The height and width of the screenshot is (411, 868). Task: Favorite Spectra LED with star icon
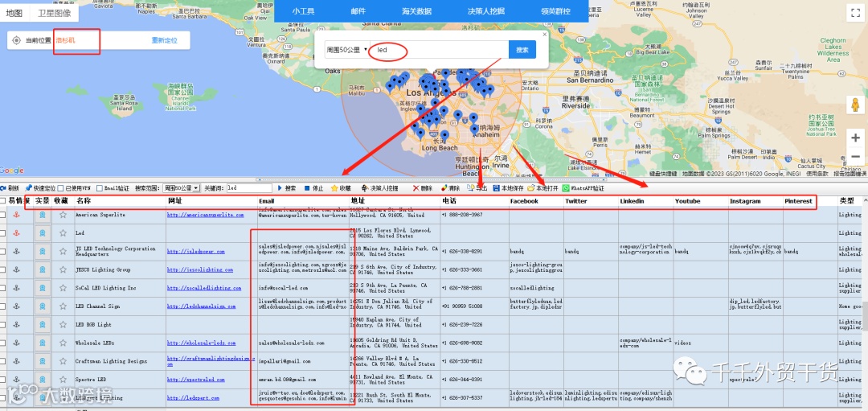pyautogui.click(x=63, y=380)
